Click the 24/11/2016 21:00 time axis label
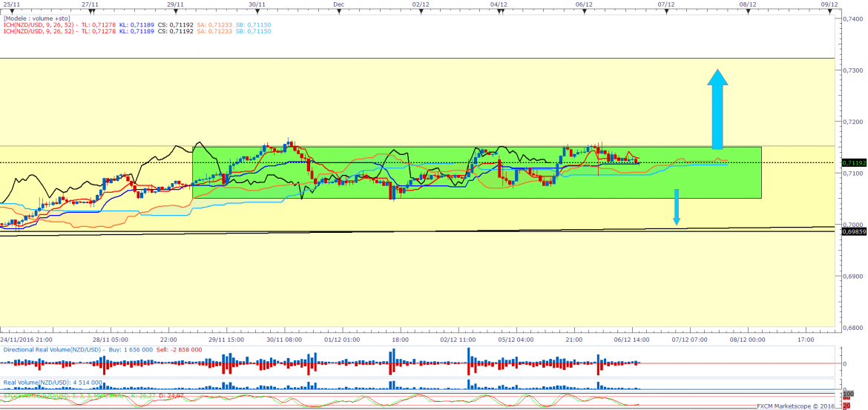 [26, 340]
